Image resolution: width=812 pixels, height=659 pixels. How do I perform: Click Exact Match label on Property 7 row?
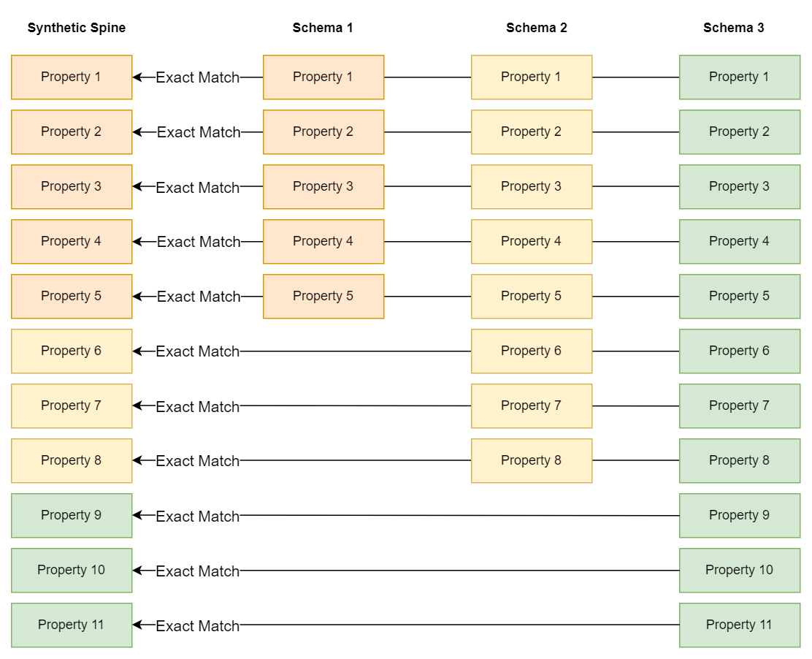(x=198, y=407)
